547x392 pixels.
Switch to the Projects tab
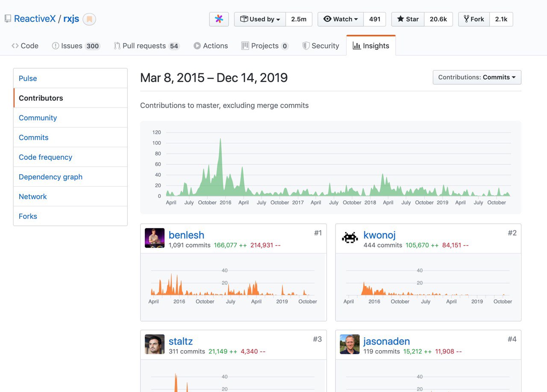265,46
